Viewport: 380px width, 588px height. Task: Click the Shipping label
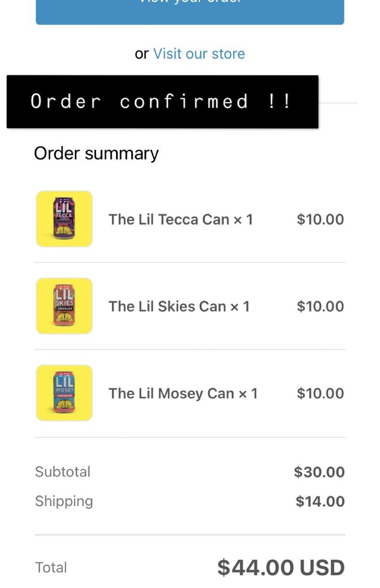click(x=64, y=501)
